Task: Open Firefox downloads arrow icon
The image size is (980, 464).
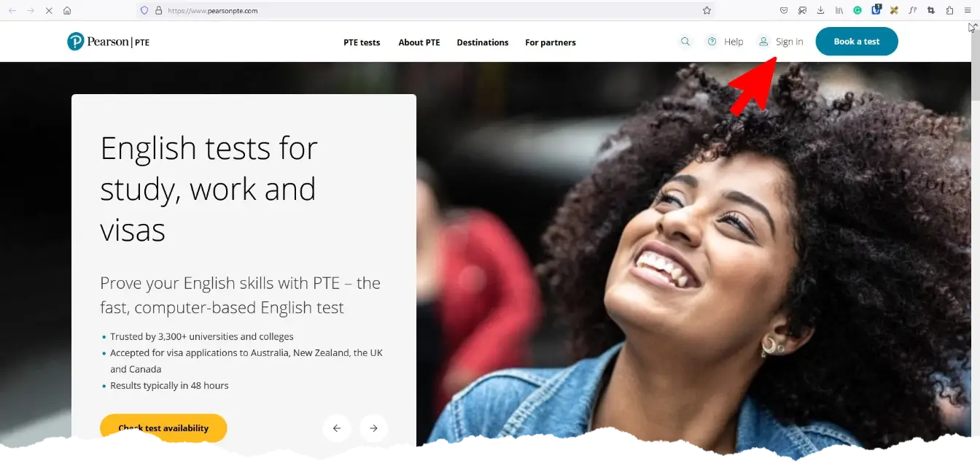Action: click(820, 10)
